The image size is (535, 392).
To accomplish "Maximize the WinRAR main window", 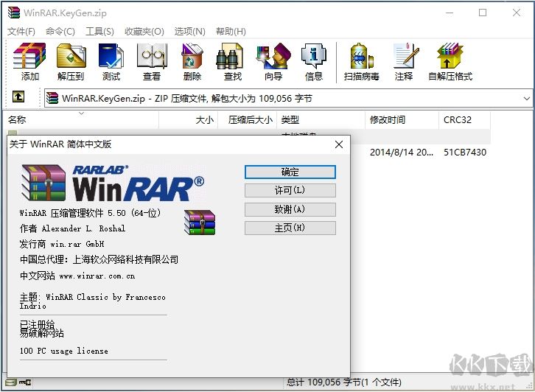I will pyautogui.click(x=483, y=13).
